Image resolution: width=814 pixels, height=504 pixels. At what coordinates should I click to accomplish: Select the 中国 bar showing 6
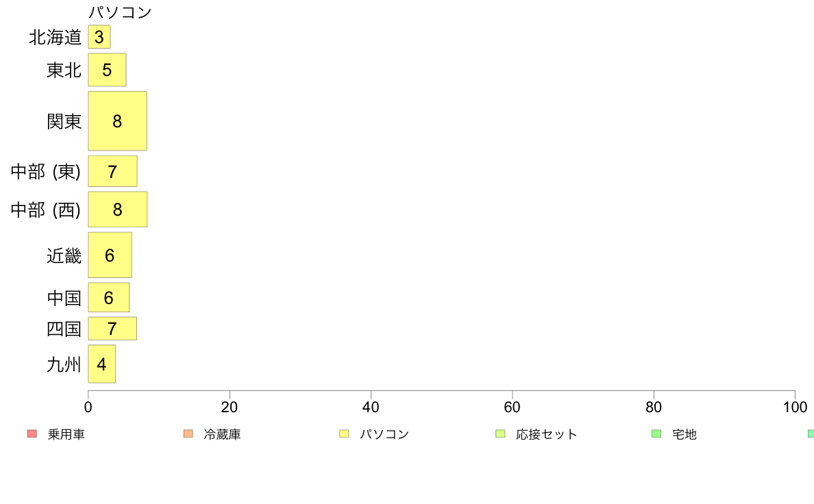108,297
